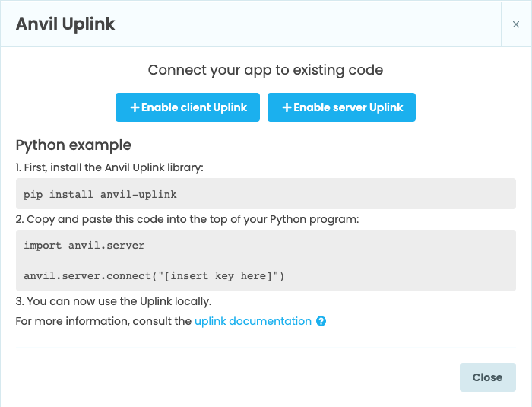Viewport: 532px width, 407px height.
Task: Enable the server Uplink
Action: [341, 107]
